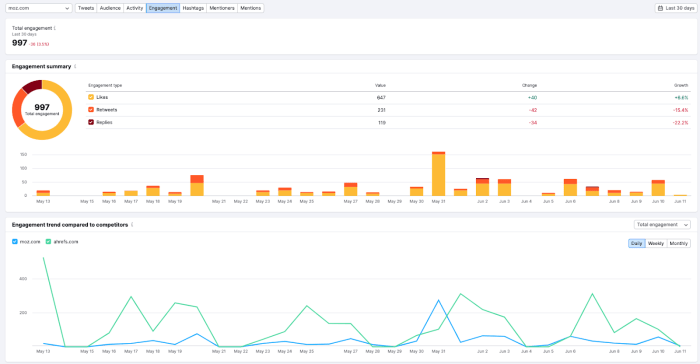Toggle the Likes checkbox
Viewport: 700px width, 364px height.
[x=91, y=97]
